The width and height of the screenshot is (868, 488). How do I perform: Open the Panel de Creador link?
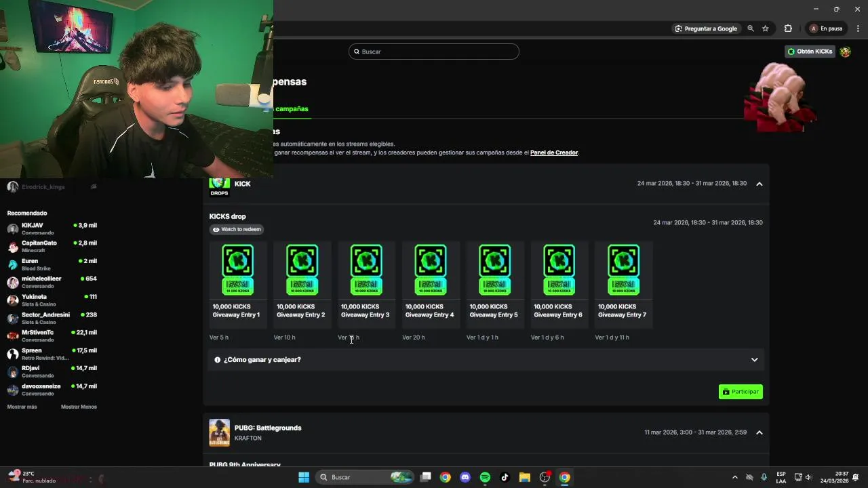click(554, 152)
